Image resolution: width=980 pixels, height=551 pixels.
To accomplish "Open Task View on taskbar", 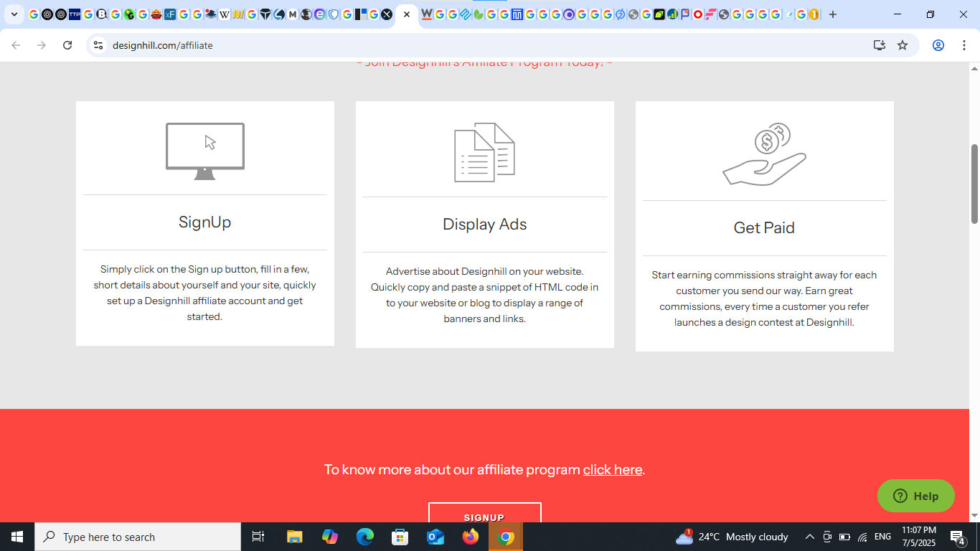I will pyautogui.click(x=258, y=537).
